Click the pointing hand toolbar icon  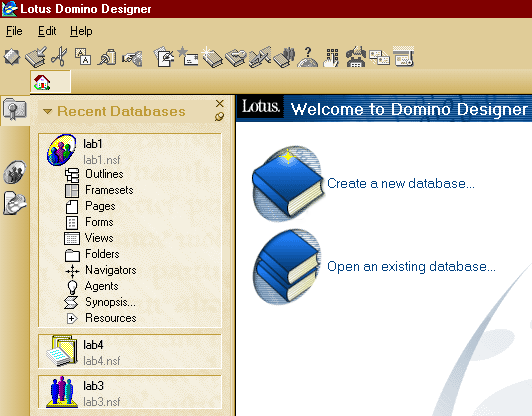point(132,58)
